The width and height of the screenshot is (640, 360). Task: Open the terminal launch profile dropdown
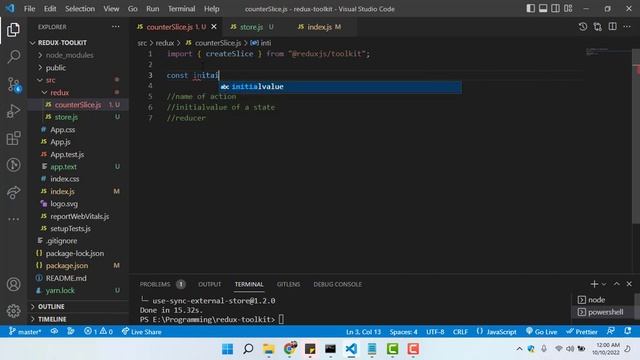[x=604, y=284]
